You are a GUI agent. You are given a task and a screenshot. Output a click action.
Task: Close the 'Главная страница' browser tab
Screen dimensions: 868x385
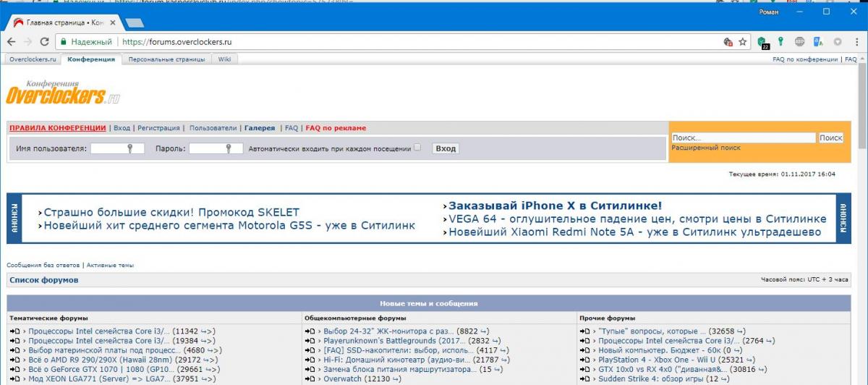114,22
